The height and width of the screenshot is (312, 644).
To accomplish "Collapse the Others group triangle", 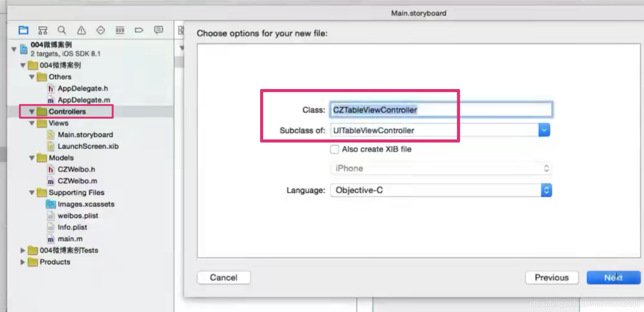I will point(32,77).
